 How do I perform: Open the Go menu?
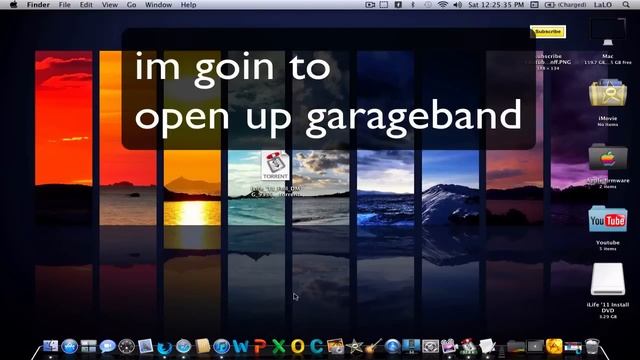tap(131, 4)
